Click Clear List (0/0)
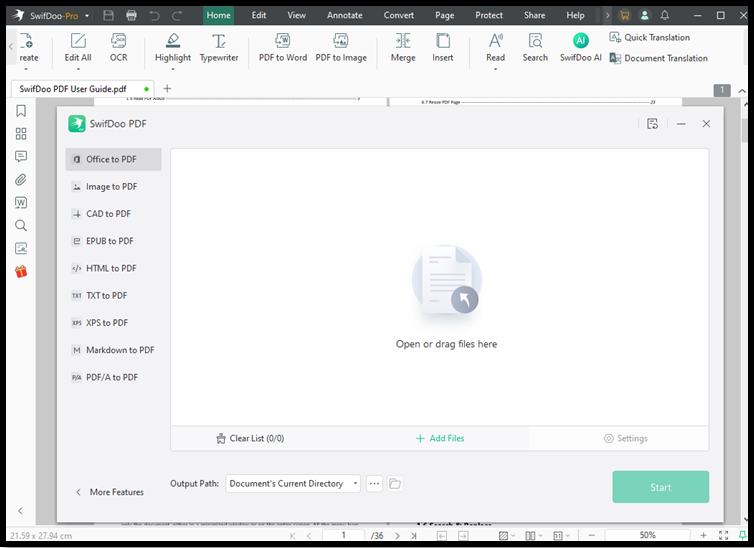This screenshot has width=754, height=548. tap(250, 438)
